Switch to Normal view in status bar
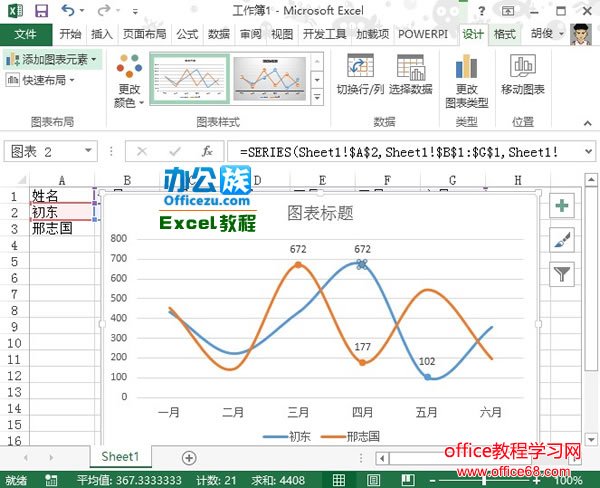This screenshot has height=488, width=600. tap(339, 480)
